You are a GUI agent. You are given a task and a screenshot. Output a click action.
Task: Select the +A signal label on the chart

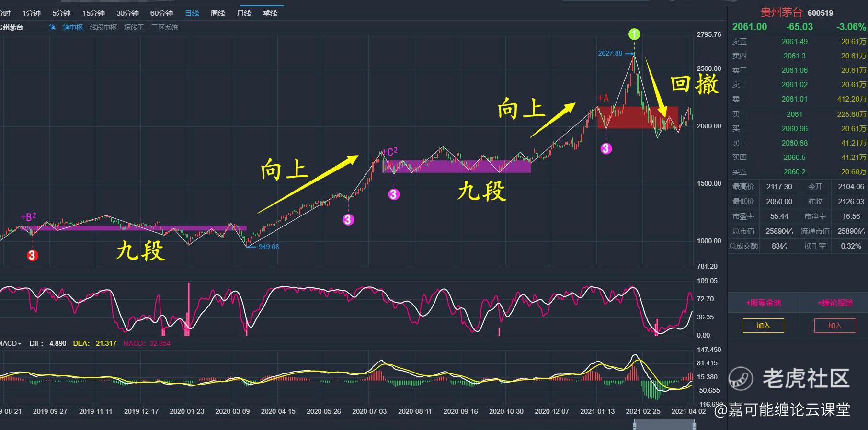tap(603, 98)
